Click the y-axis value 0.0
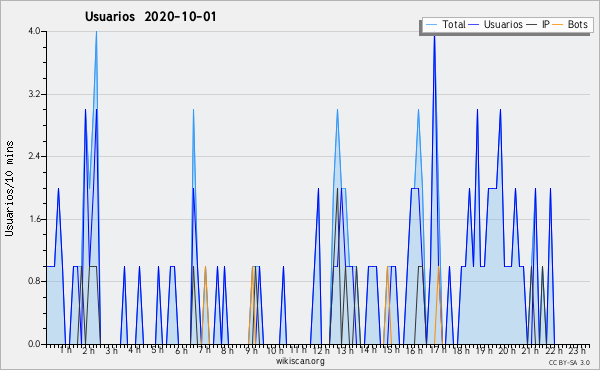600x370 pixels. coord(34,344)
